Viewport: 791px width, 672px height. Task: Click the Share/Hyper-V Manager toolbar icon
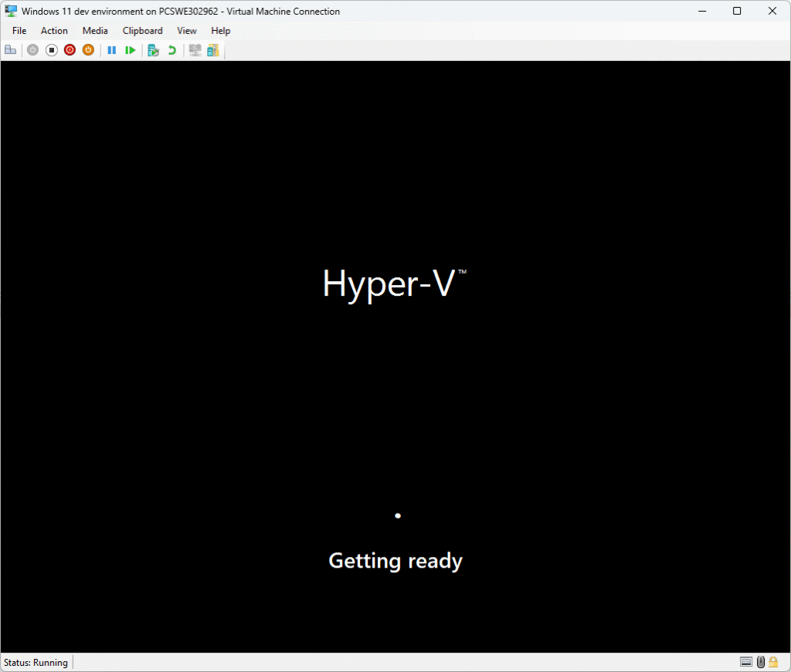click(x=213, y=50)
